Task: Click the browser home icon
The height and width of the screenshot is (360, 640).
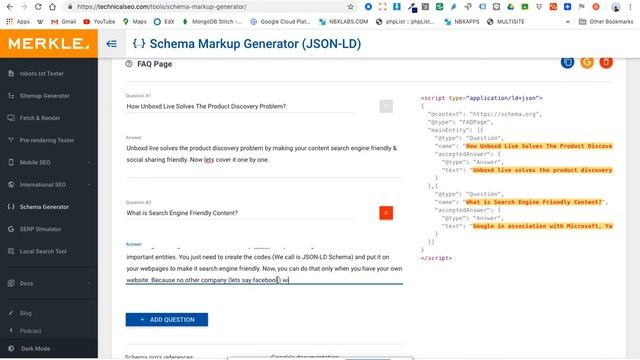Action: click(x=52, y=7)
